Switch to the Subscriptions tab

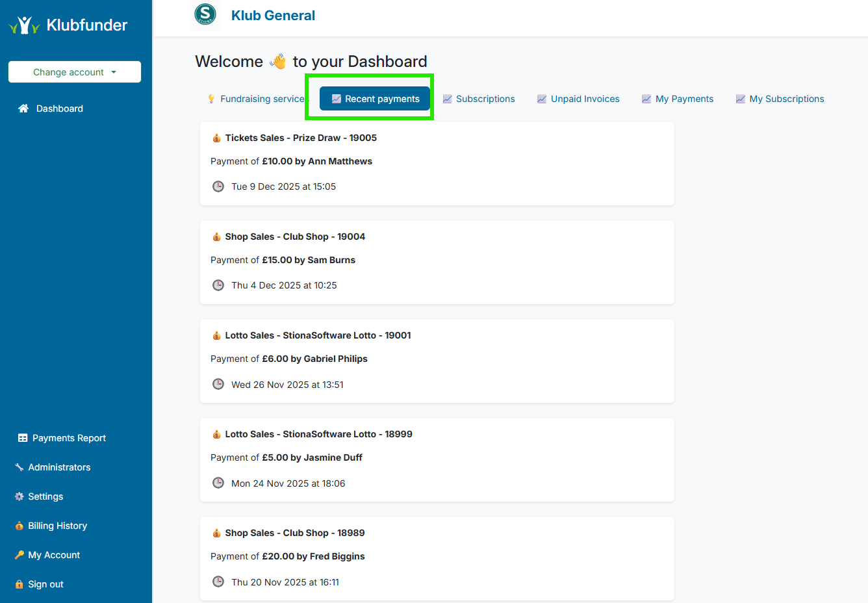coord(479,99)
